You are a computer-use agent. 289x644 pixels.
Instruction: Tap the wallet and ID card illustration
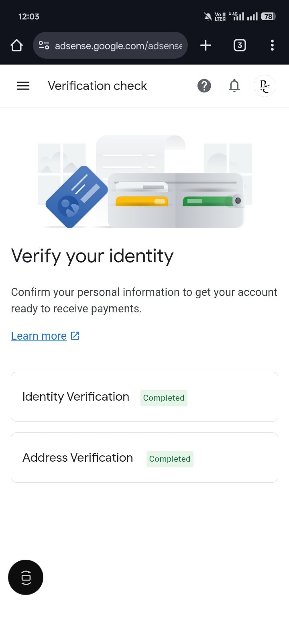(x=144, y=183)
